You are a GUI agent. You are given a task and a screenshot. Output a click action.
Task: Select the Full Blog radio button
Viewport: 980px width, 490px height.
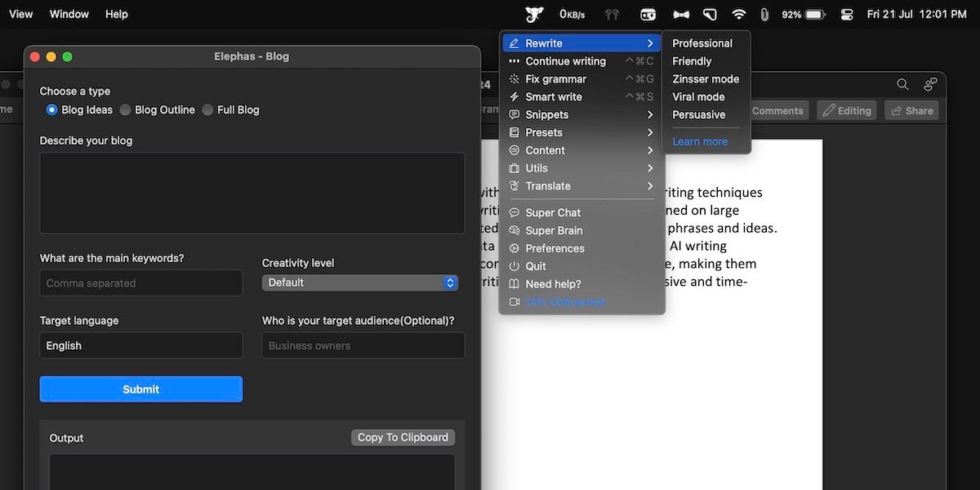(208, 109)
